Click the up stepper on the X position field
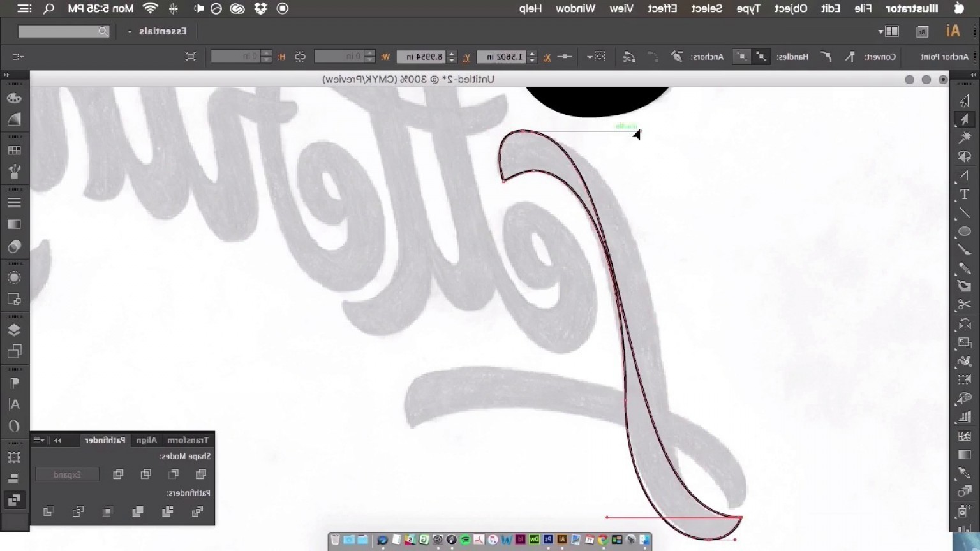980x551 pixels. coord(533,54)
